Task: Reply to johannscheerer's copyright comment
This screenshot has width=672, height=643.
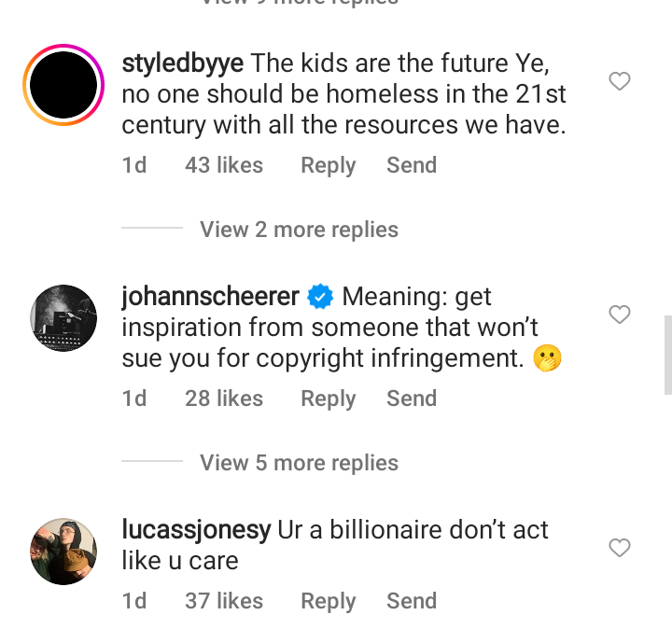Action: 328,398
